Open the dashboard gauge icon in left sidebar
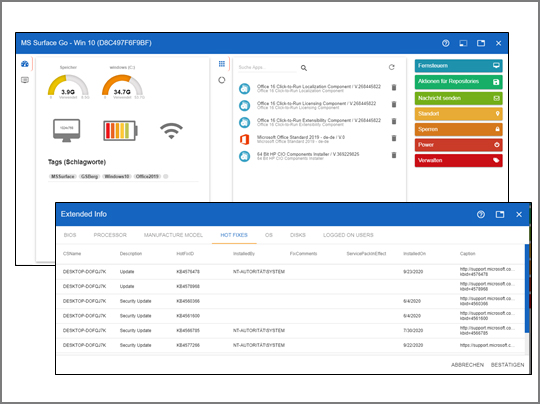 24,64
